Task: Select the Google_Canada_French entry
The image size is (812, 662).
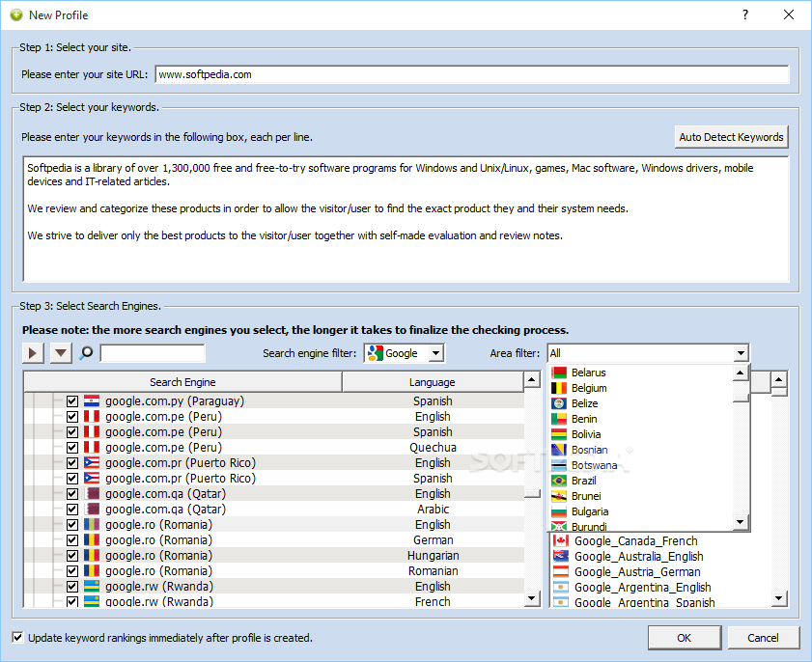Action: (x=636, y=540)
